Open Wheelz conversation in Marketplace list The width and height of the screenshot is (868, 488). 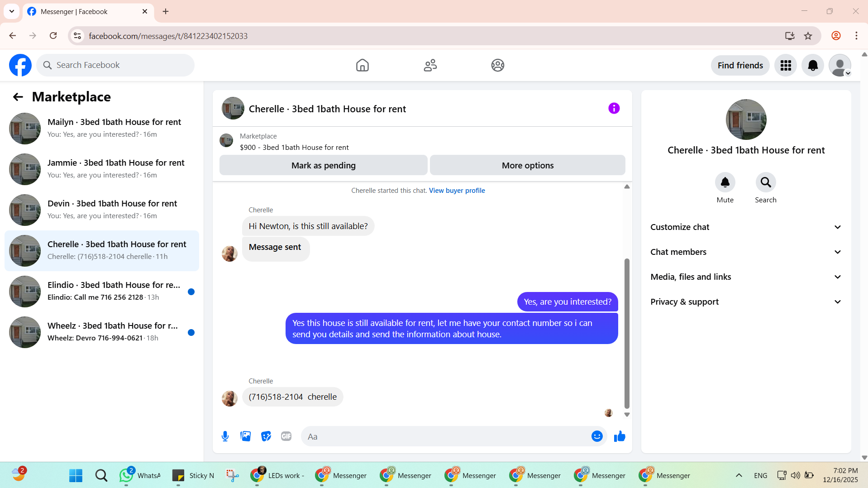pyautogui.click(x=102, y=332)
